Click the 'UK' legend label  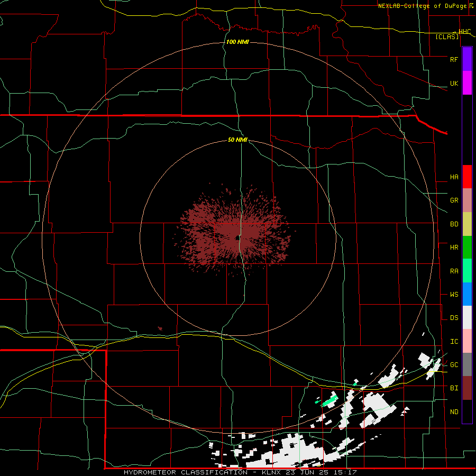(x=454, y=83)
